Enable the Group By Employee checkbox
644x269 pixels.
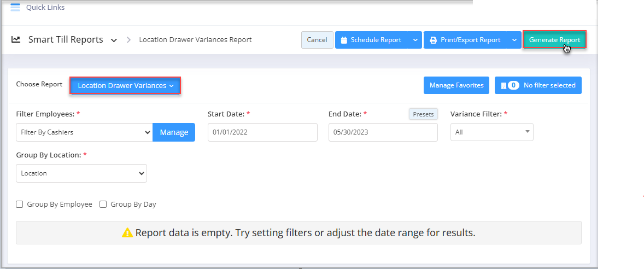pos(19,204)
